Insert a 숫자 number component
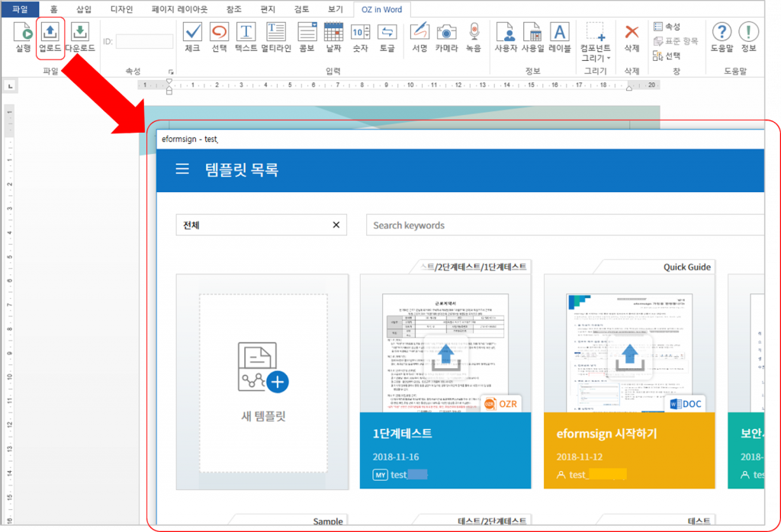This screenshot has height=532, width=781. 360,37
